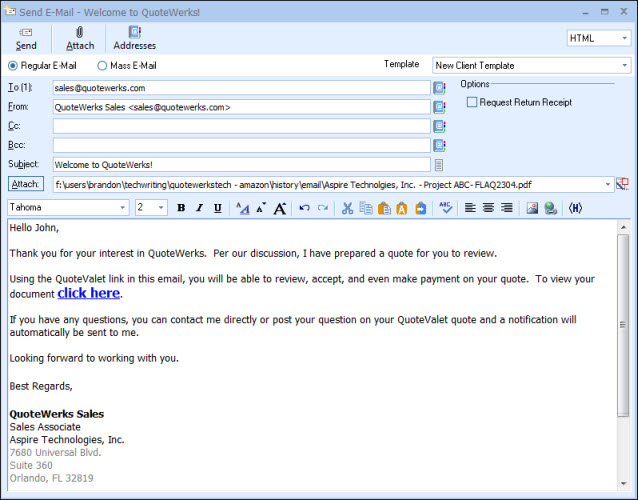Expand the HTML format dropdown
This screenshot has width=638, height=500.
click(623, 38)
